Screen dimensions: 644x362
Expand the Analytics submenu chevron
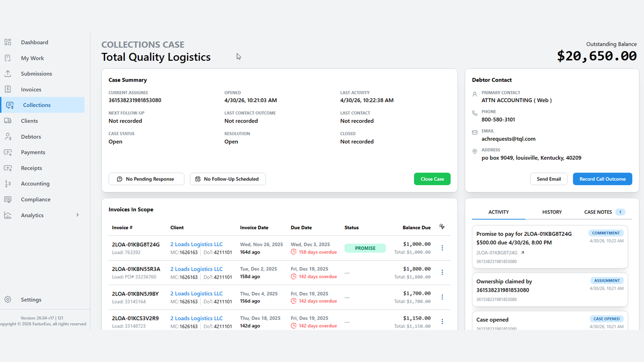pos(77,215)
